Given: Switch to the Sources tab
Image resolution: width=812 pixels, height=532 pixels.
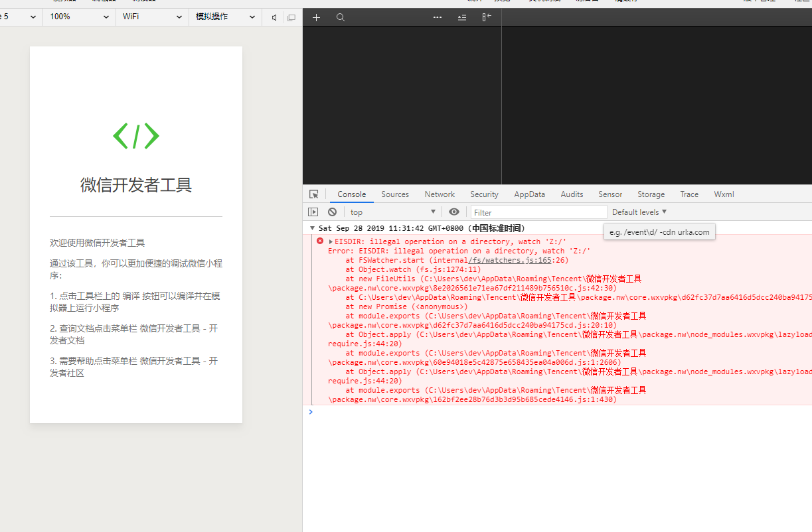Looking at the screenshot, I should (395, 194).
